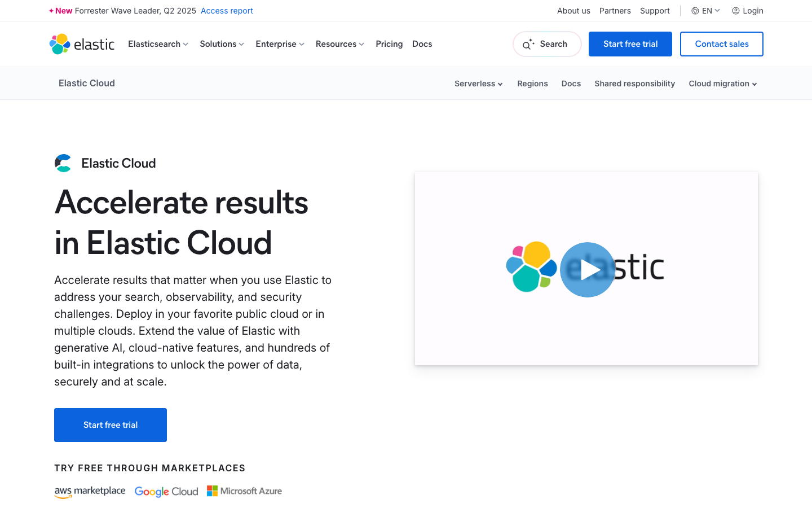The width and height of the screenshot is (812, 508).
Task: Expand the Cloud migration submenu
Action: 723,84
